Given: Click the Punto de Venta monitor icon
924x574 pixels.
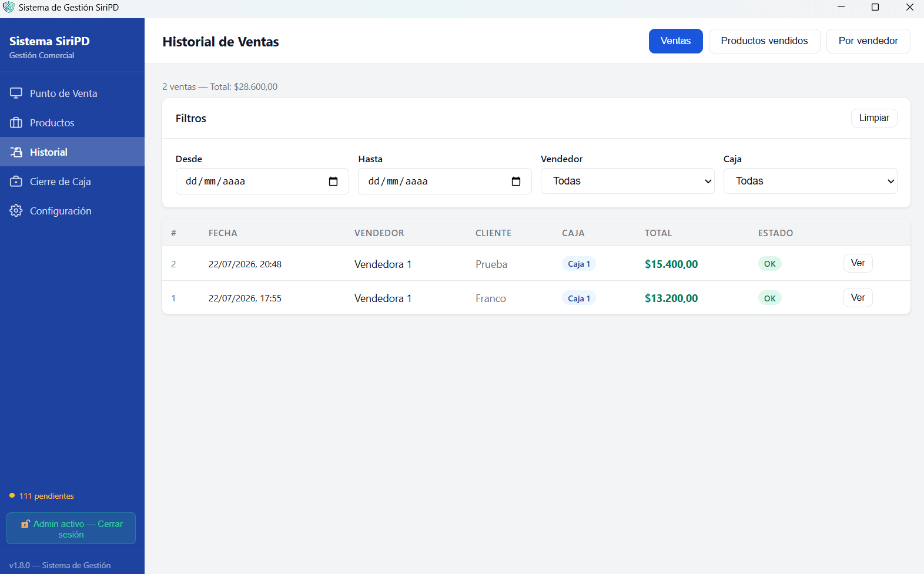Looking at the screenshot, I should (16, 93).
